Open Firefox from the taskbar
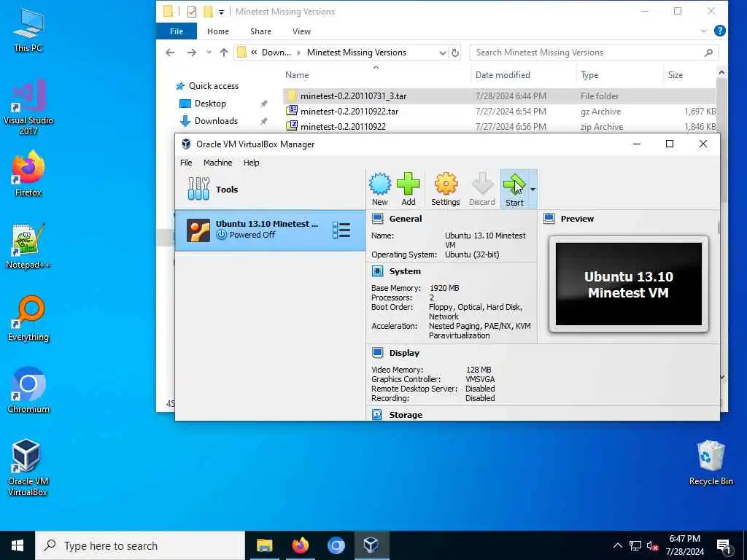The height and width of the screenshot is (560, 747). 300,545
